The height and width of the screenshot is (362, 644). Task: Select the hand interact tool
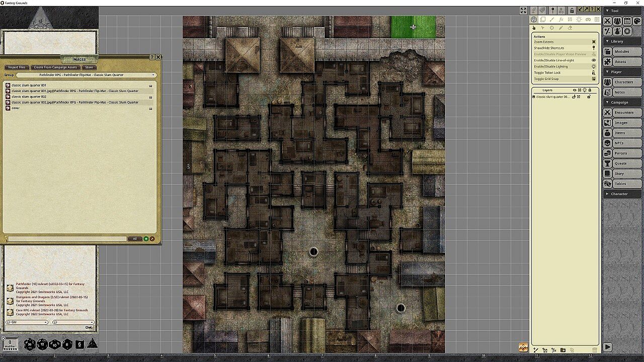(534, 28)
